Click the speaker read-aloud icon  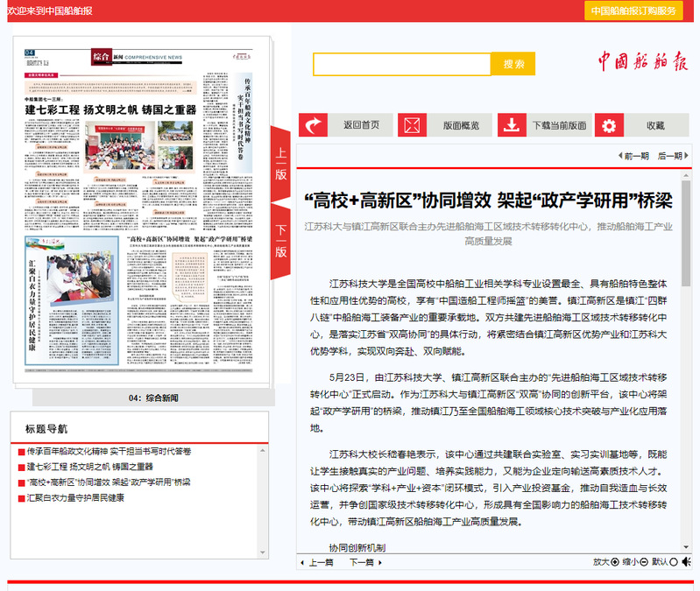click(686, 562)
